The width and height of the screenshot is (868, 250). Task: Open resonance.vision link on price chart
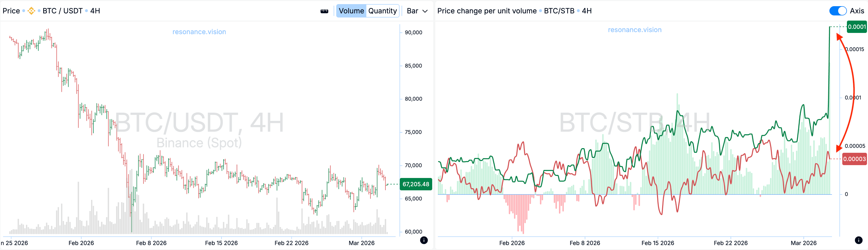tap(199, 32)
